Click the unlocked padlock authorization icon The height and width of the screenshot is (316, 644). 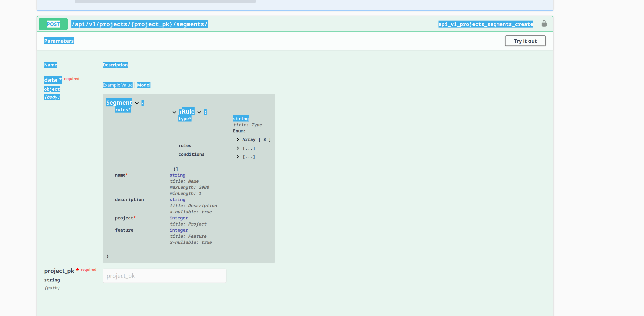tap(544, 24)
